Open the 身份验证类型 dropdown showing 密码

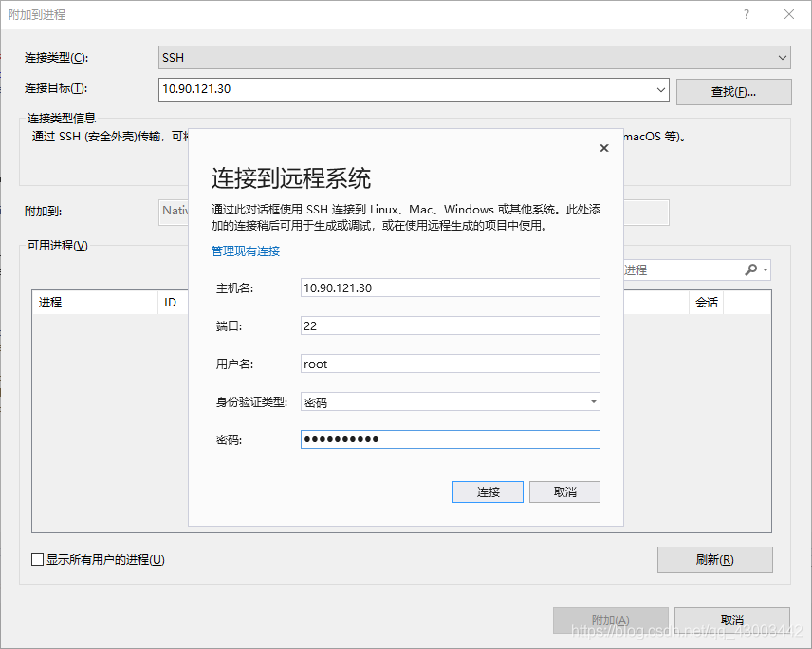click(592, 401)
